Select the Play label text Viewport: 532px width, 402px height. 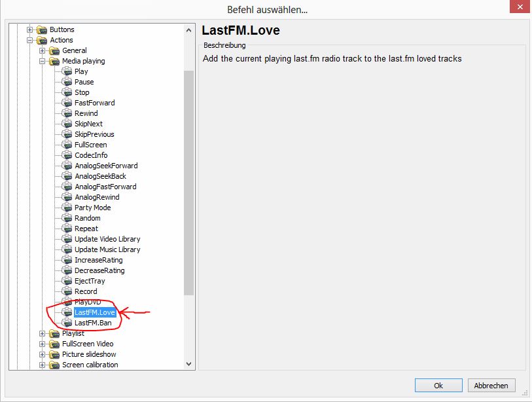click(x=81, y=71)
